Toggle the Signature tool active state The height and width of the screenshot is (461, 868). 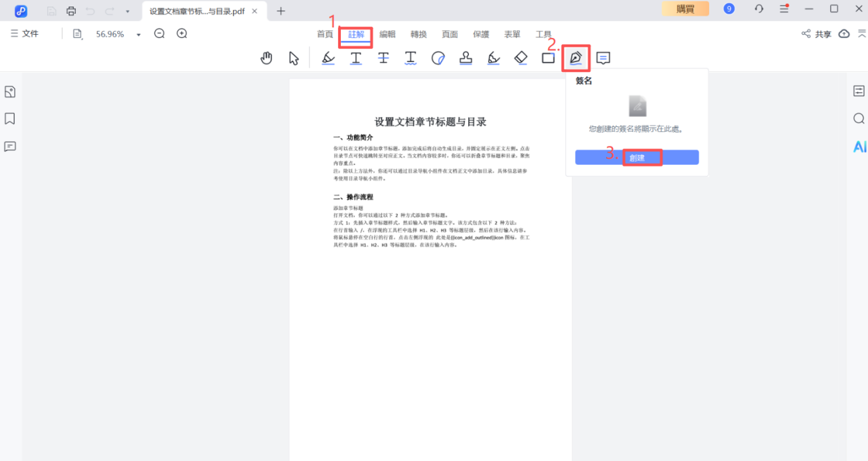[x=575, y=58]
